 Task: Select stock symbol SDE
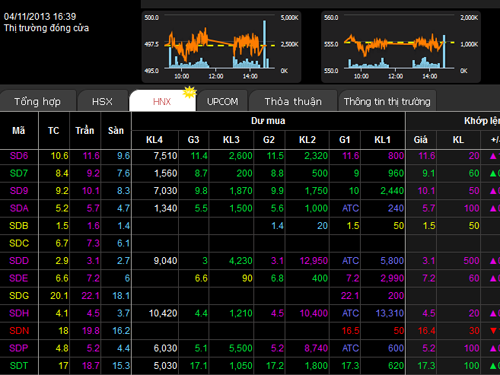click(x=19, y=278)
